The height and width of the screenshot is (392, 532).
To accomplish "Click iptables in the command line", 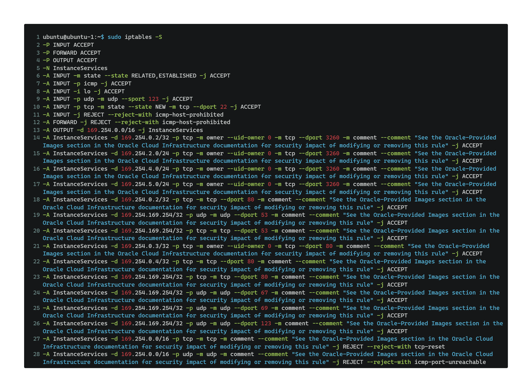I will (138, 37).
